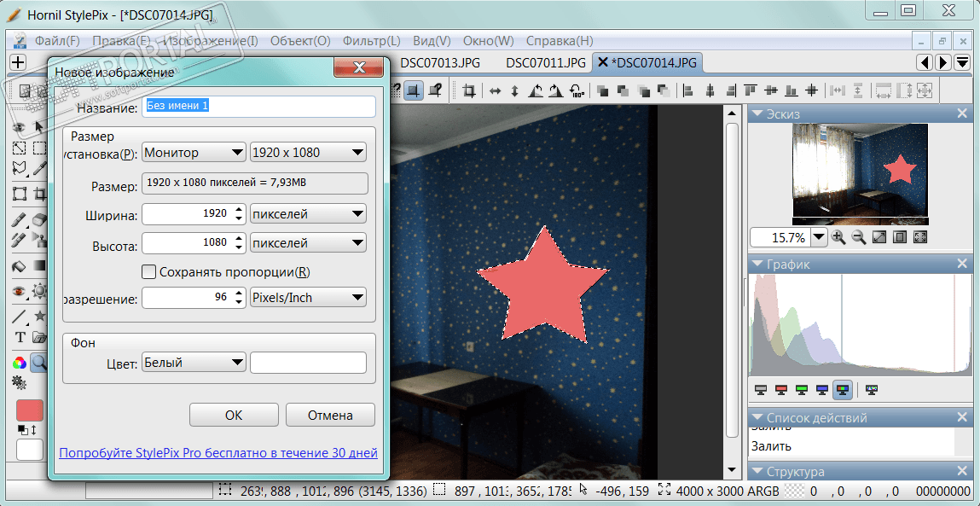Select the Eyedropper color picker tool

pos(39,167)
